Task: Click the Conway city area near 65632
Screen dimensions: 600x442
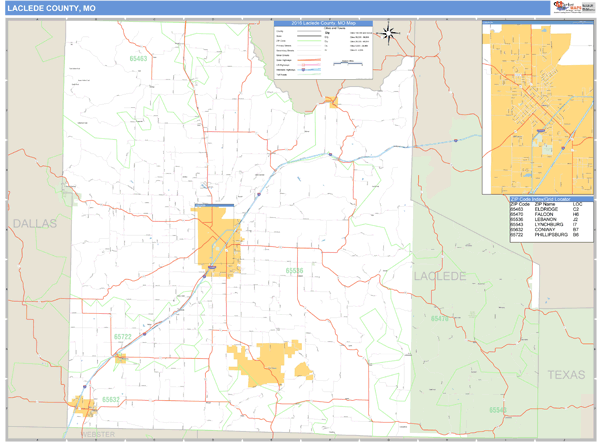Action: click(x=82, y=405)
